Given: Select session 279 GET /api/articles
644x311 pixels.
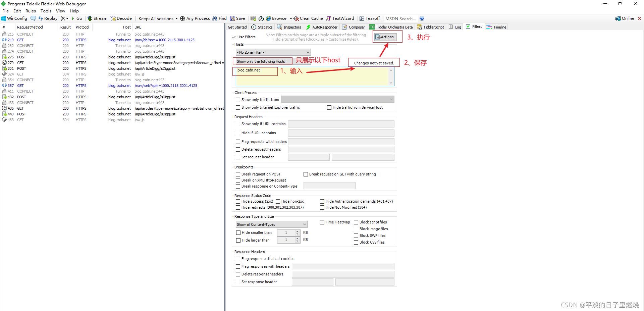Looking at the screenshot, I should coord(112,63).
